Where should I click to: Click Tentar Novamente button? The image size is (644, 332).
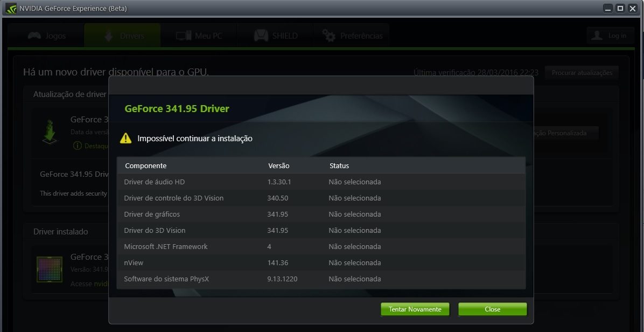415,309
